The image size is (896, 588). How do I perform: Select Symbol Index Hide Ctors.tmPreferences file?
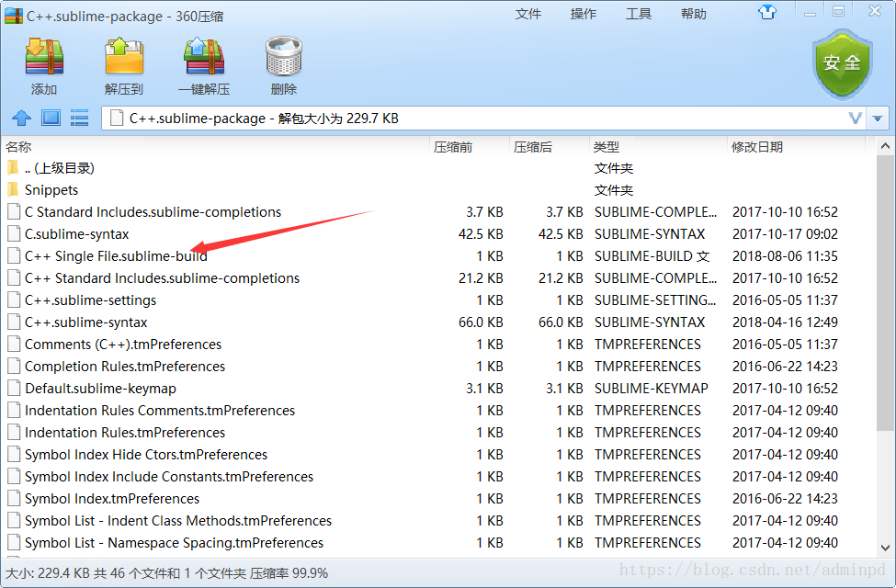(146, 454)
